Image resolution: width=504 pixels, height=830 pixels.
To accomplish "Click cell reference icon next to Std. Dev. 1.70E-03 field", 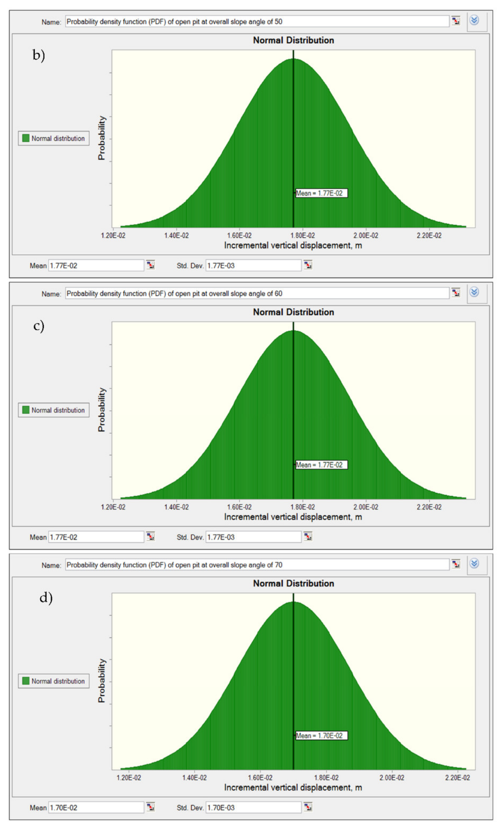I will (x=308, y=807).
